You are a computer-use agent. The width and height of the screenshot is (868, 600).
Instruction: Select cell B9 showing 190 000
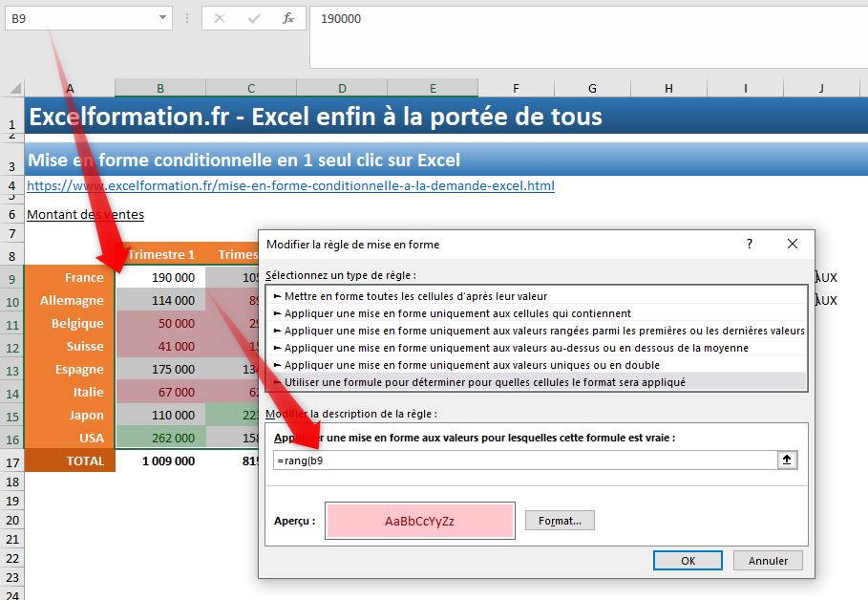172,277
